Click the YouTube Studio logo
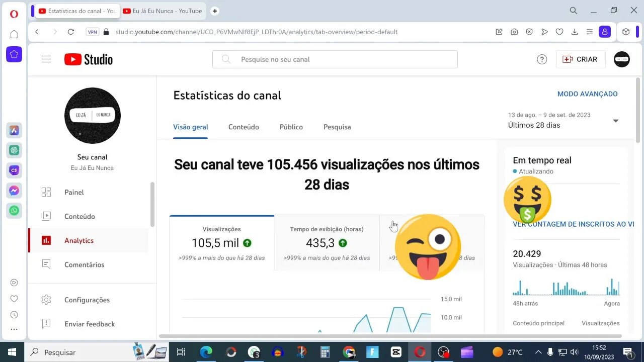The height and width of the screenshot is (362, 644). [89, 59]
